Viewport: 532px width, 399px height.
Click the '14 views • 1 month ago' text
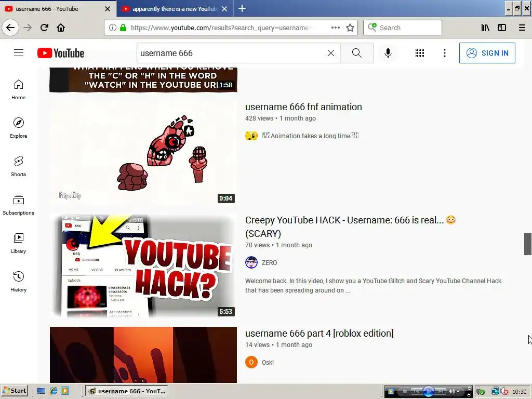point(278,345)
